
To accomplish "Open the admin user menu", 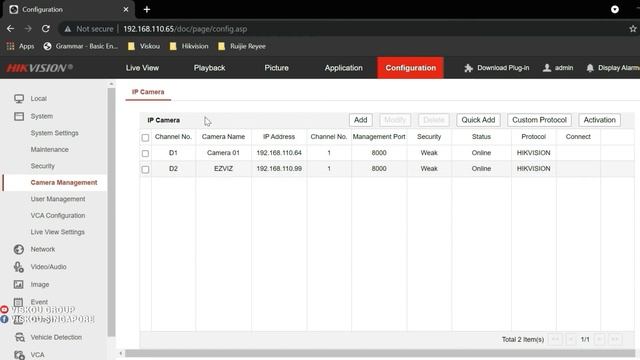I will [x=558, y=68].
